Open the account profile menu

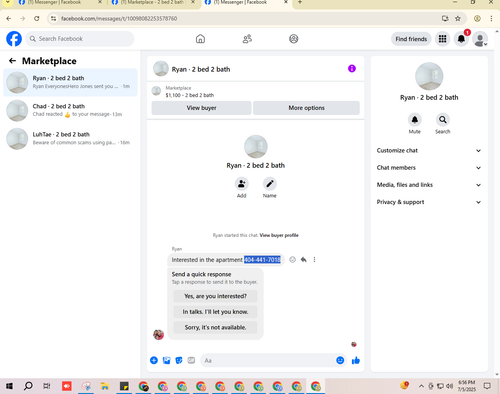(x=480, y=39)
